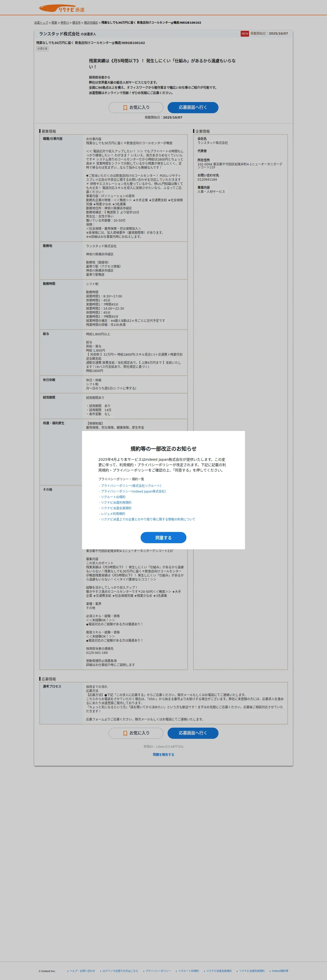Click the 職種/仕事内容 row label
Screen dimensions: 327x980
coord(52,139)
